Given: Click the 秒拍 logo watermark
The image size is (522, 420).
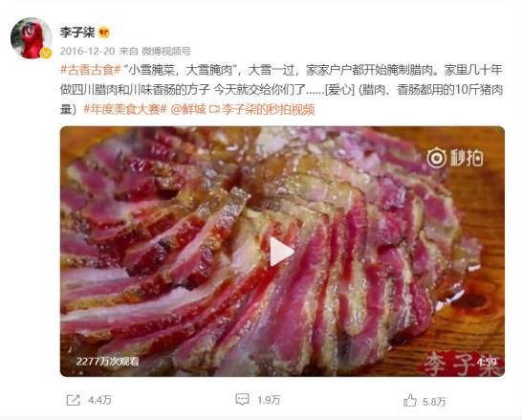Looking at the screenshot, I should point(455,158).
